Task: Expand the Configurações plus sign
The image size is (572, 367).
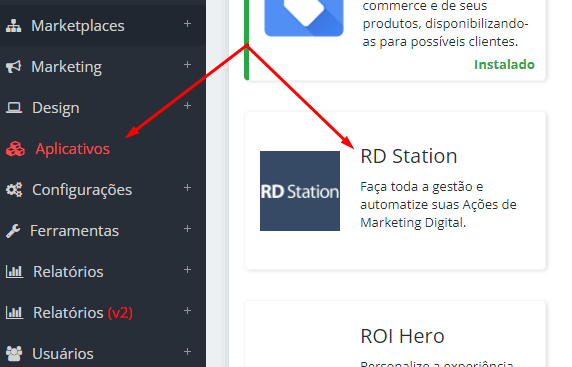Action: [188, 188]
